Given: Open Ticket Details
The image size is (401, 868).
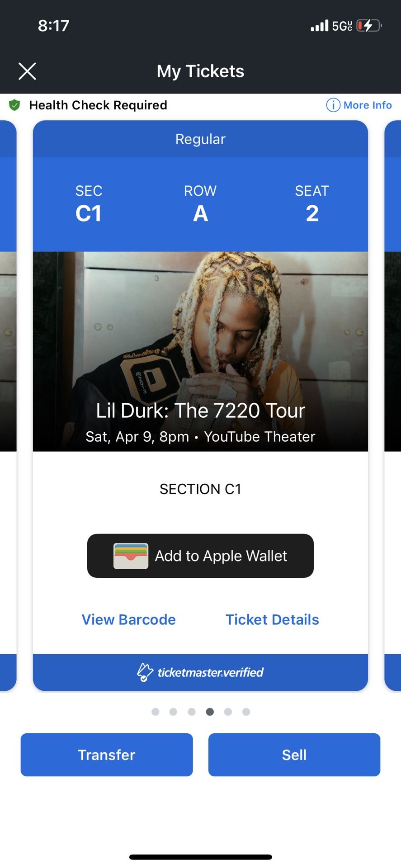Looking at the screenshot, I should click(x=272, y=619).
